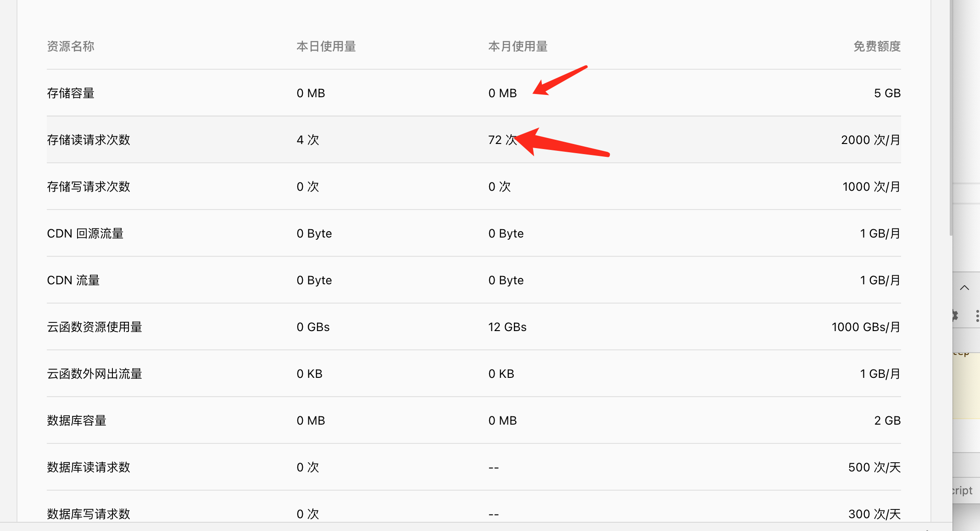This screenshot has width=980, height=531.
Task: Select the 数据库读请求数 row label
Action: [89, 467]
